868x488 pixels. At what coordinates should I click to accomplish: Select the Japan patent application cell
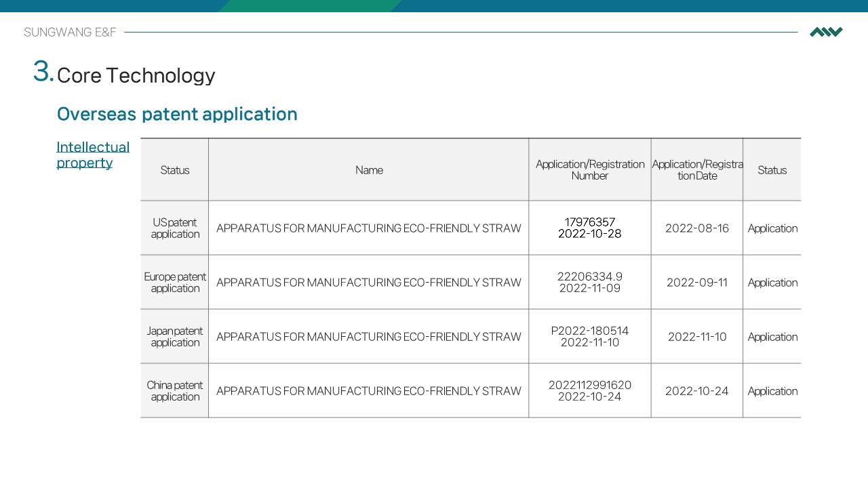tap(175, 337)
